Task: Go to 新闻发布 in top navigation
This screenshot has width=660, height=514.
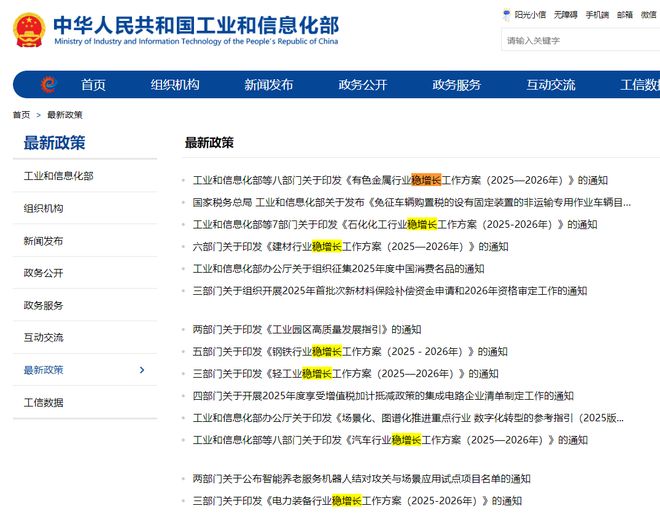Action: point(269,85)
